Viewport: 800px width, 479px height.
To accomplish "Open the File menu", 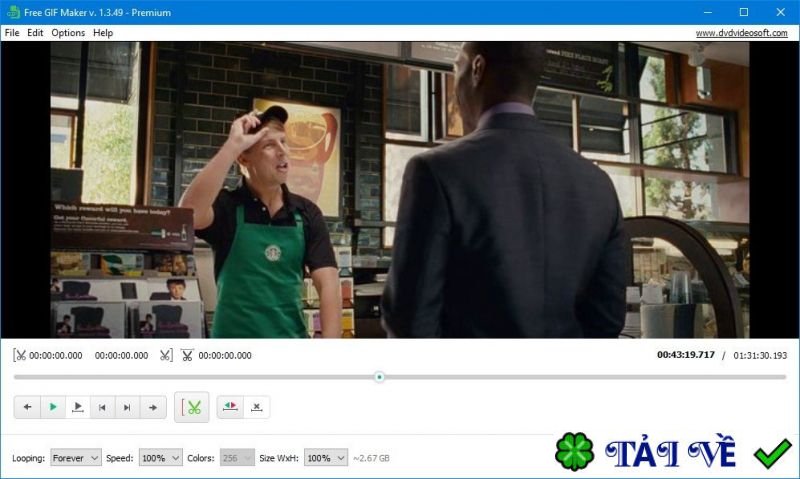I will pos(12,32).
